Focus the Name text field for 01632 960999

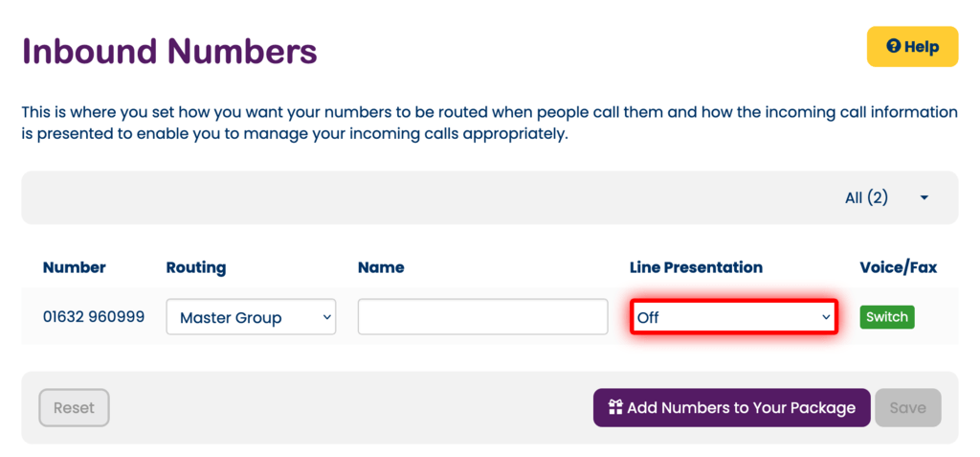[482, 317]
